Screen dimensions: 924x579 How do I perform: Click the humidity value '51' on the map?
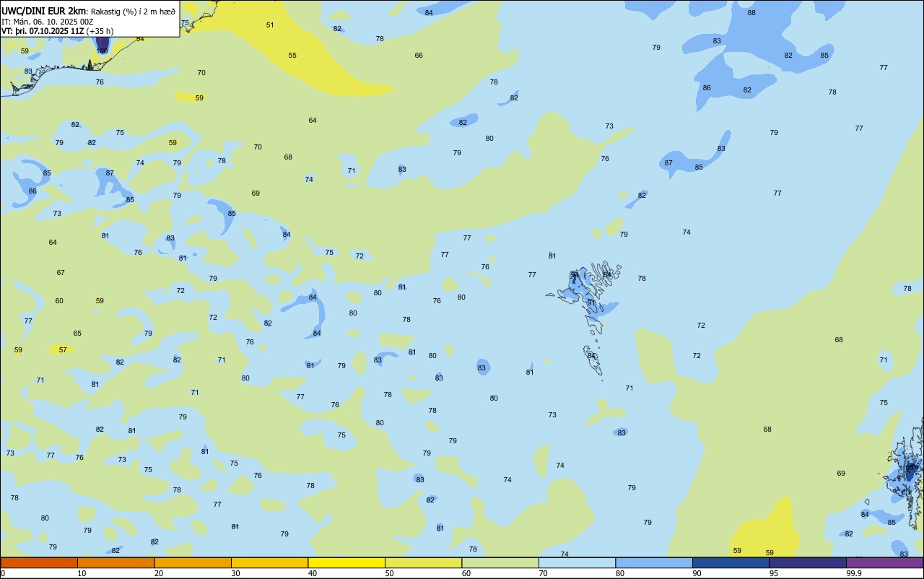point(270,25)
